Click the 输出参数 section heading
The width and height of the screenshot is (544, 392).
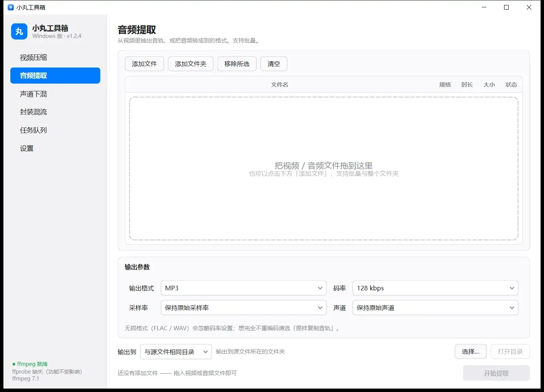[137, 267]
